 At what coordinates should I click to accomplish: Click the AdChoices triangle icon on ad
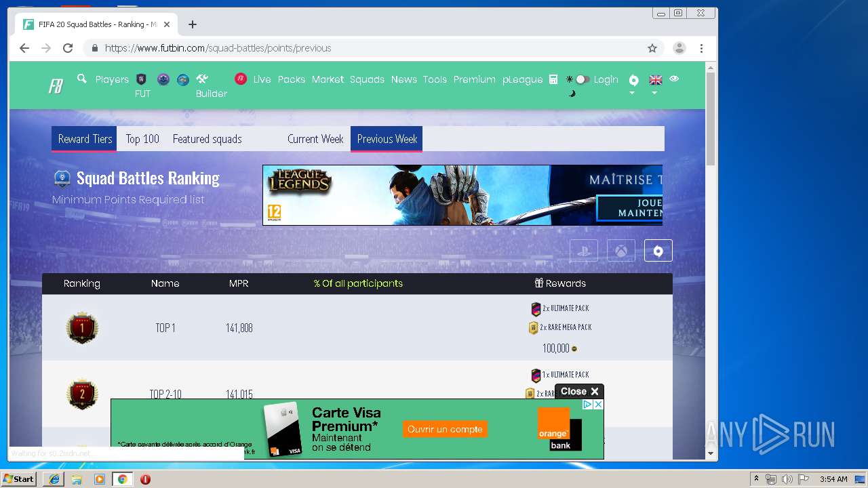[588, 404]
